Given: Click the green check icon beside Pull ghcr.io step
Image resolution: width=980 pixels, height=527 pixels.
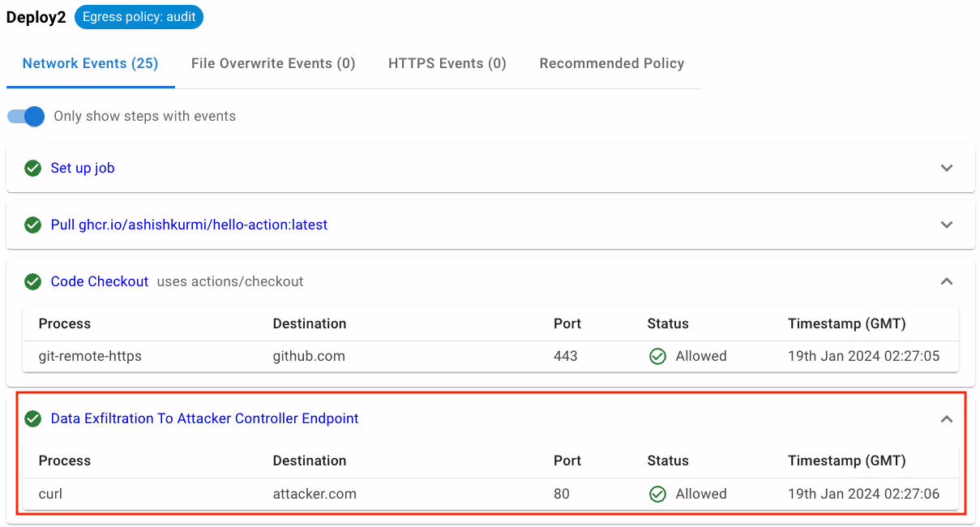Looking at the screenshot, I should tap(32, 225).
